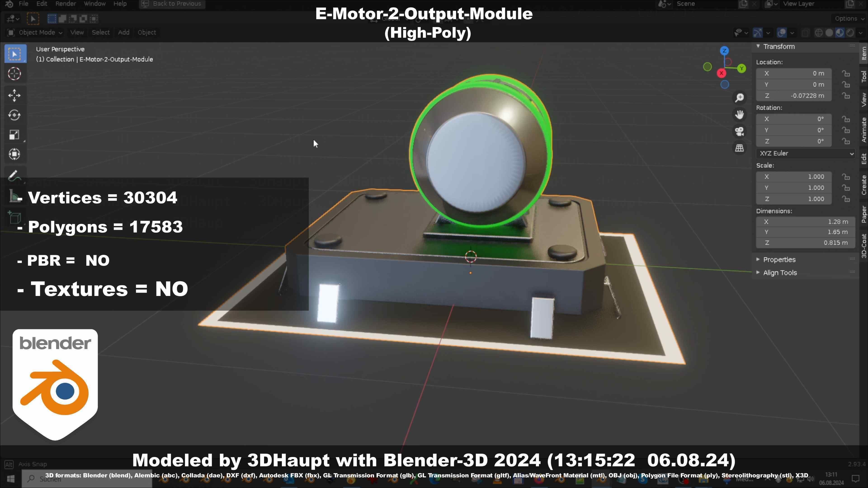Open the Windows notification center icon
868x488 pixels.
pos(856,479)
